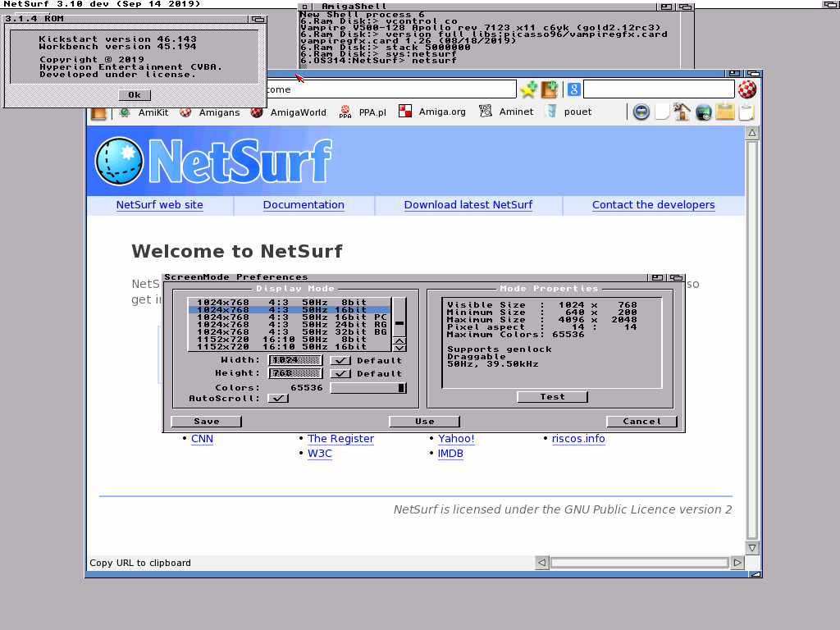
Task: Click the yellow star add-favourite icon
Action: (528, 89)
